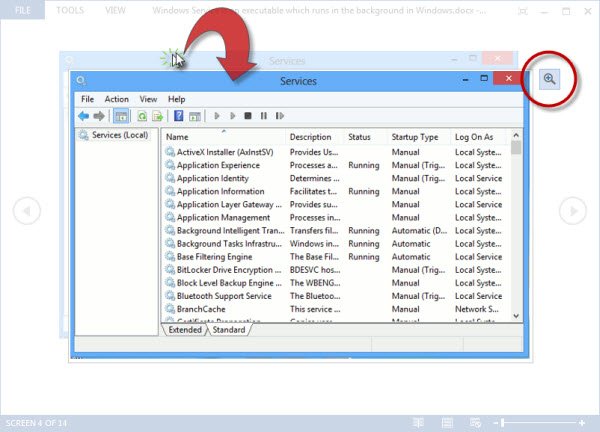Click the scroll down arrow in services list

coord(516,316)
